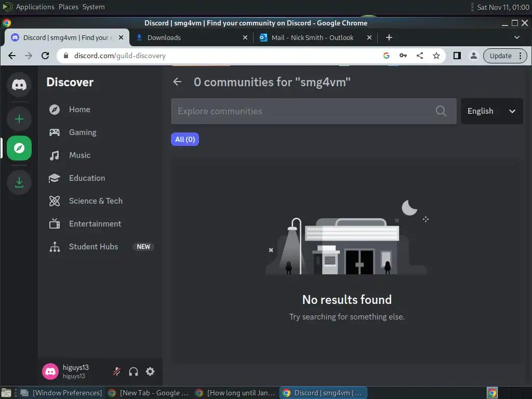Open the Education discover category
Image resolution: width=532 pixels, height=399 pixels.
[100, 178]
